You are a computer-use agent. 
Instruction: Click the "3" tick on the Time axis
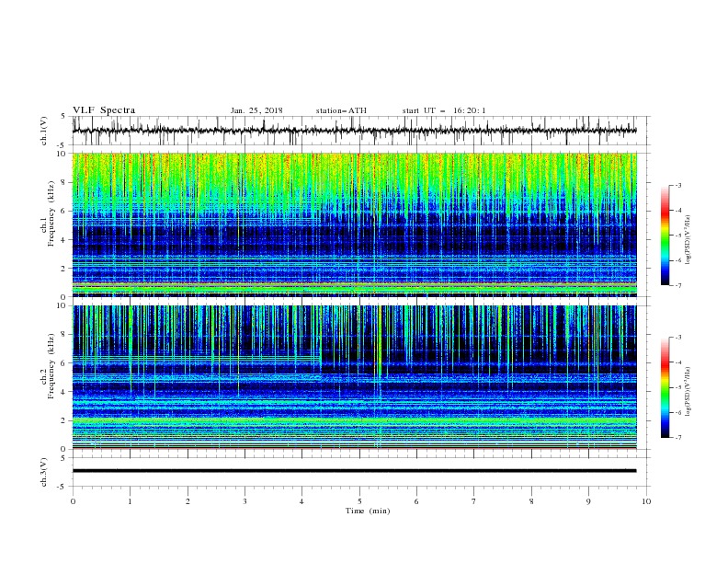point(245,501)
